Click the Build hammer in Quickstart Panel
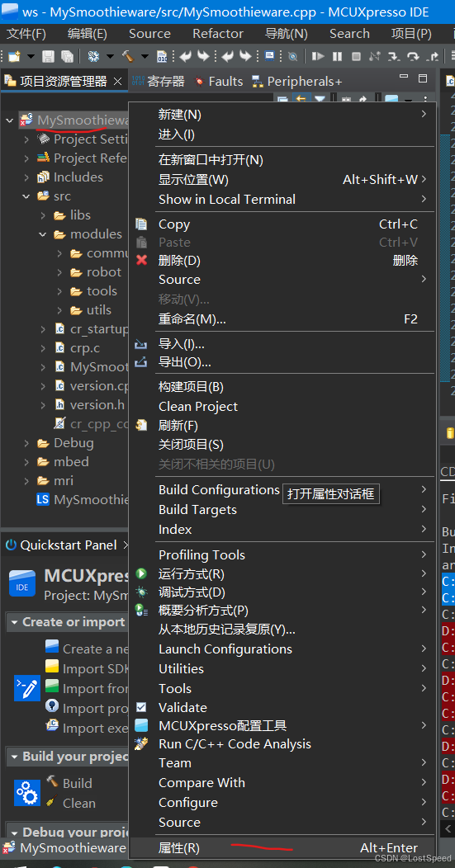Viewport: 455px width, 868px height. coord(53,781)
